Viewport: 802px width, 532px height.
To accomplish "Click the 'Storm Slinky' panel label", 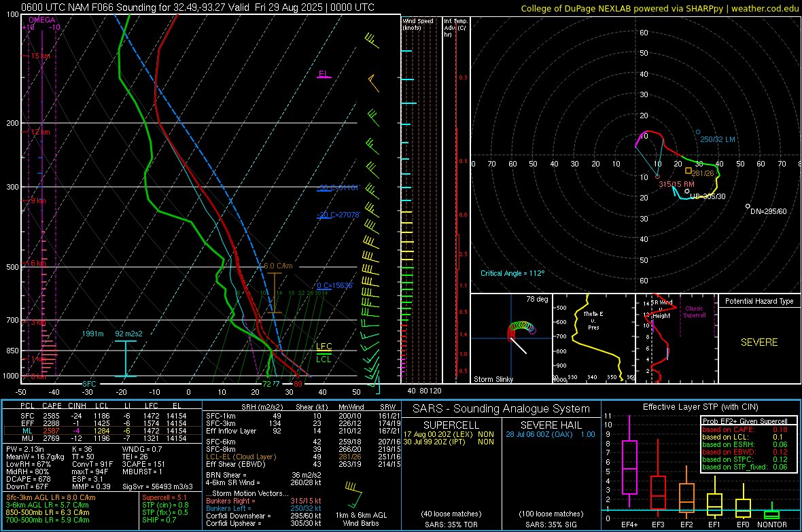I will pos(493,379).
